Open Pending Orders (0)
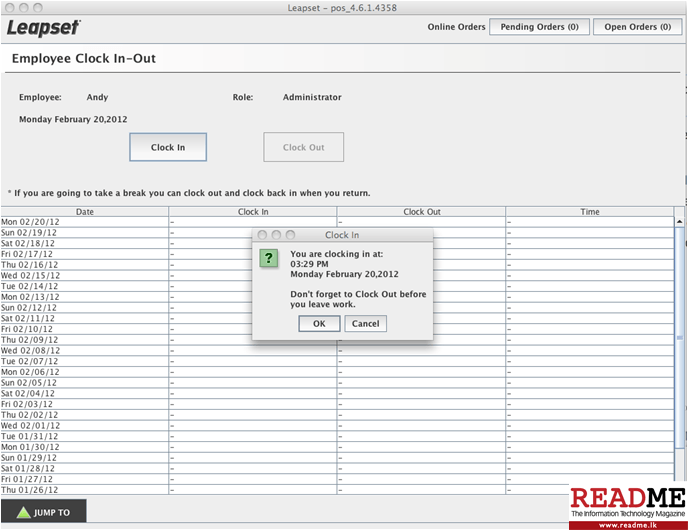The width and height of the screenshot is (688, 530). [539, 27]
